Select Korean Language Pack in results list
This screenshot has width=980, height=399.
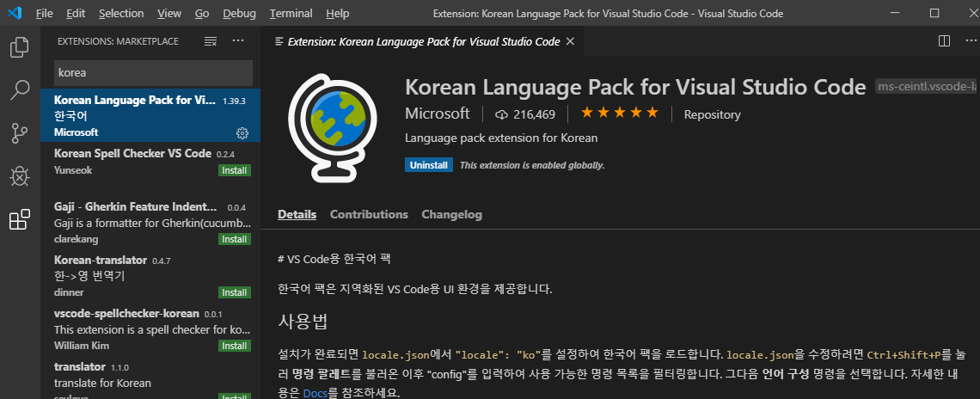pos(150,116)
